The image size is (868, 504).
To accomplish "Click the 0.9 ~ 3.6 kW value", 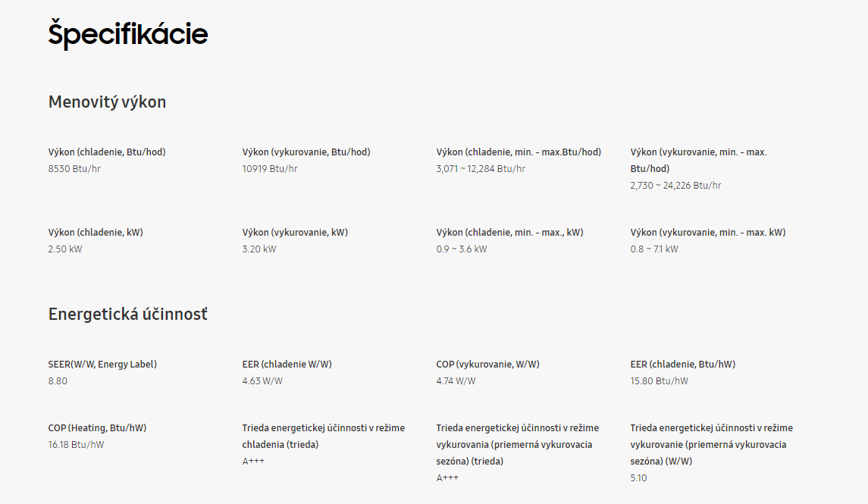I will click(x=462, y=249).
